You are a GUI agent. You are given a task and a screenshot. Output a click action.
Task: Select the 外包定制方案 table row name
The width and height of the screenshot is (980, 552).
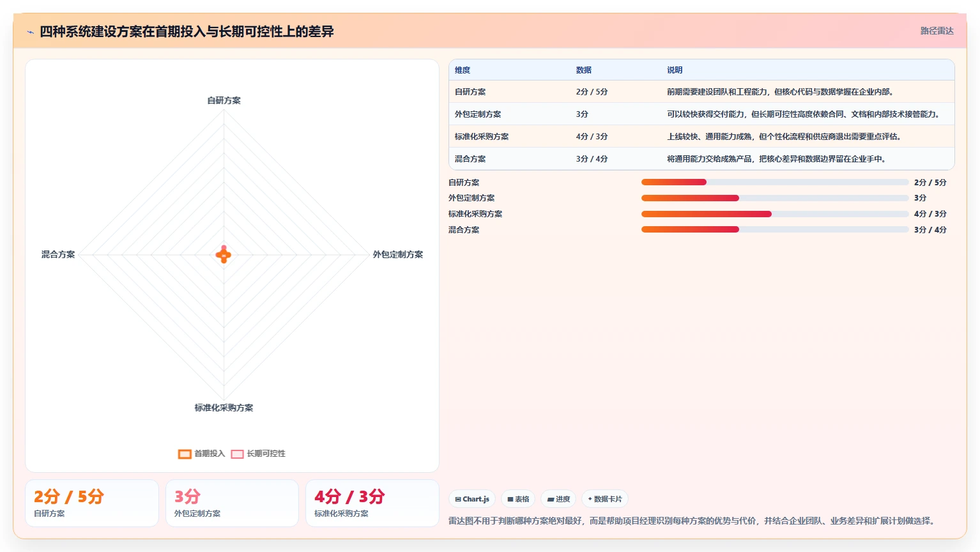coord(478,114)
